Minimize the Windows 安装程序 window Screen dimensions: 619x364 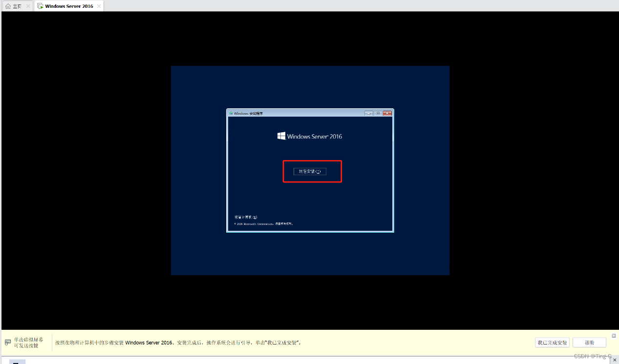(369, 113)
